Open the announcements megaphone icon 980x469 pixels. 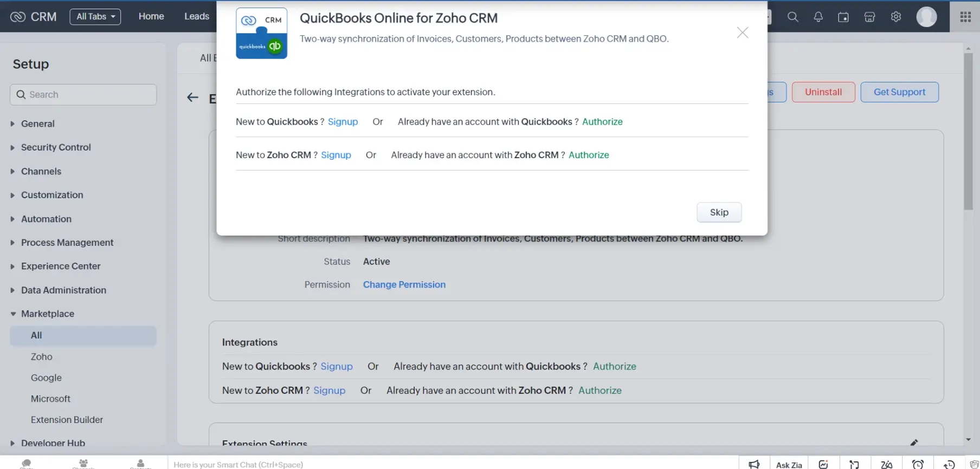[754, 464]
